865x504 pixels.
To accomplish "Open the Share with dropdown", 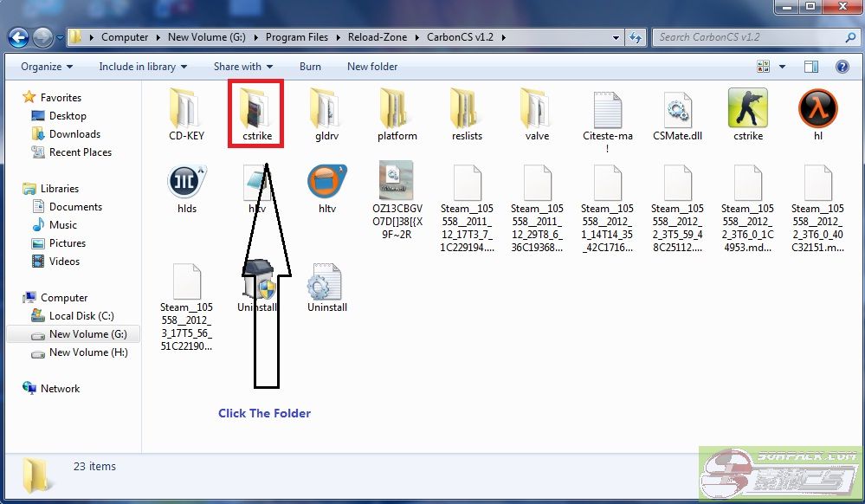I will click(x=242, y=67).
